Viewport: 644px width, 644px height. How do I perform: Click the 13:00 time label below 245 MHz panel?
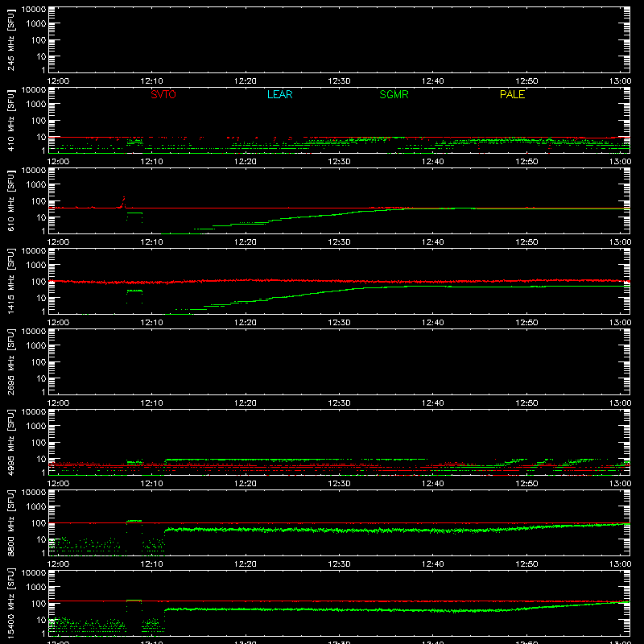click(620, 81)
